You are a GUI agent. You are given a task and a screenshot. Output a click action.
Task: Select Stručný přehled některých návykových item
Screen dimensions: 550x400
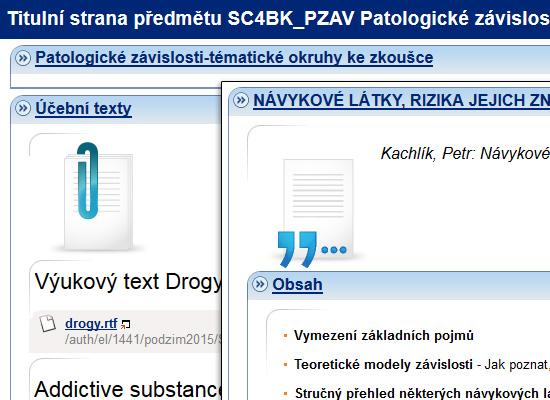point(422,393)
